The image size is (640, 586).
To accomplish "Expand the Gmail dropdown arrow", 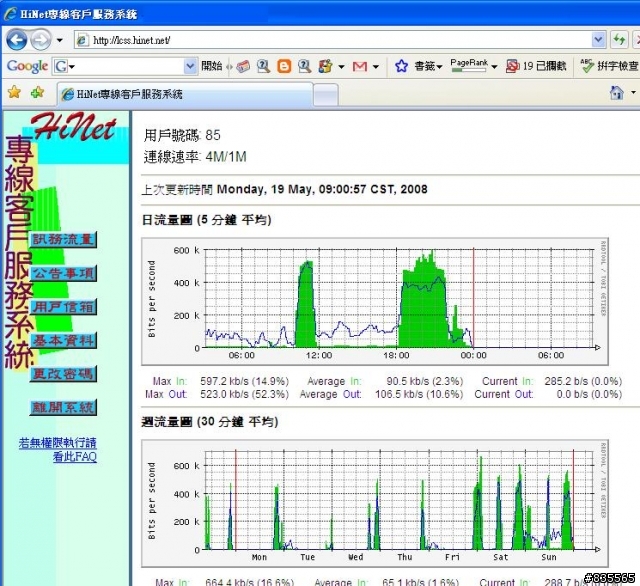I will tap(376, 67).
